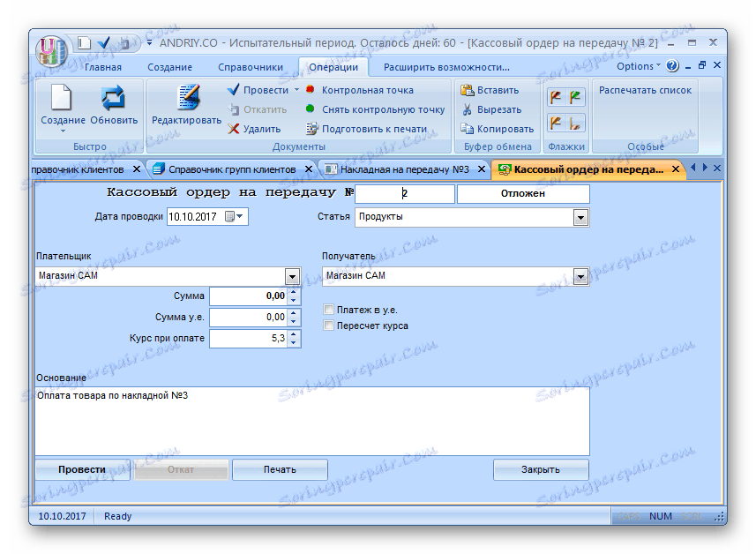The height and width of the screenshot is (554, 756).
Task: Click the Редактировать edit document icon
Action: coord(188,97)
